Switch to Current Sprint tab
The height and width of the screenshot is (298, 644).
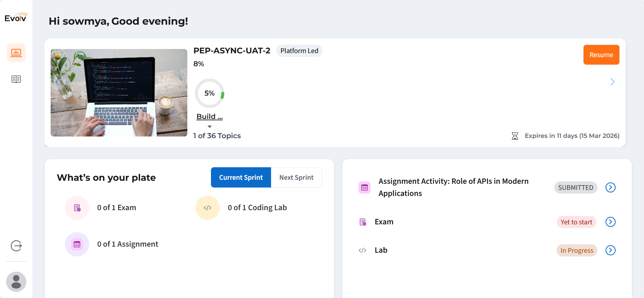point(241,177)
